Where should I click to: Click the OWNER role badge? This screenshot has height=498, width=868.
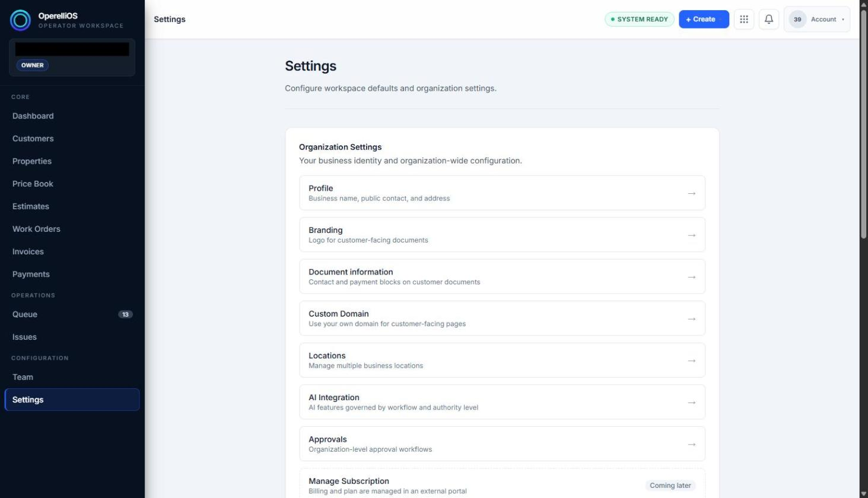[x=33, y=65]
